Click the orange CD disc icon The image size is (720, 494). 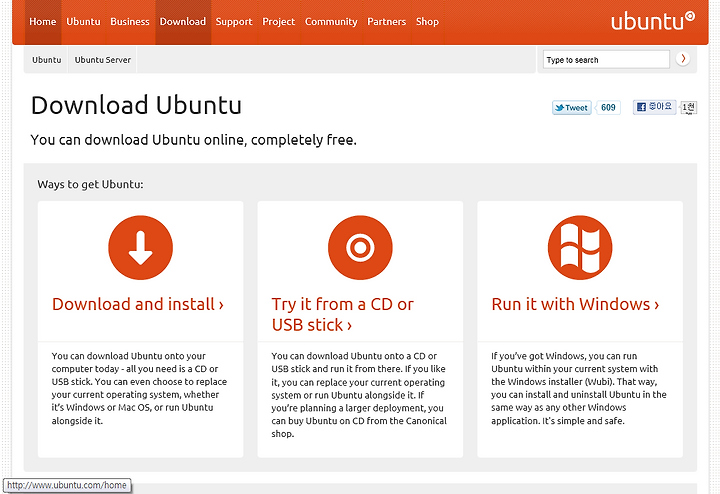point(360,247)
